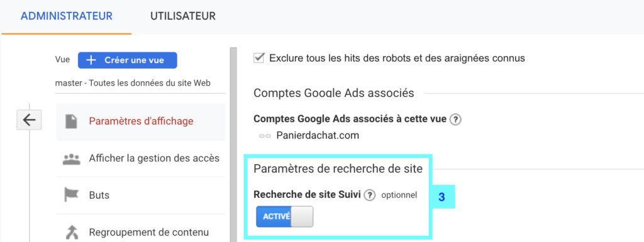Image resolution: width=644 pixels, height=242 pixels.
Task: Uncheck Exclure tous les hits des robots
Action: [258, 58]
